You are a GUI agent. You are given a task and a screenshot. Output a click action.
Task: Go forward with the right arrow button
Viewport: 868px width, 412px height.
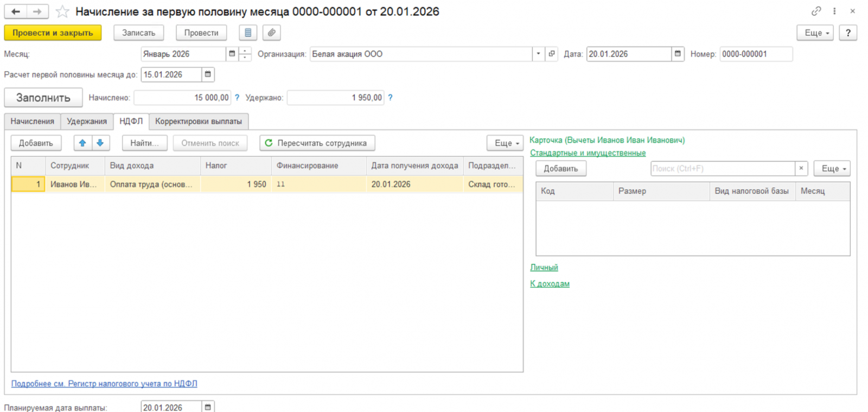point(37,11)
